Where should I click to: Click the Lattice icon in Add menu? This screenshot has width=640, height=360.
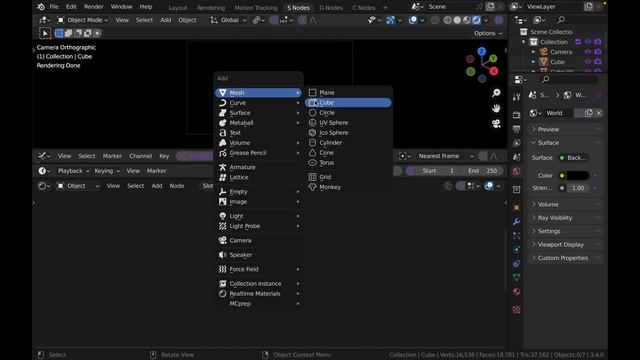coord(222,177)
